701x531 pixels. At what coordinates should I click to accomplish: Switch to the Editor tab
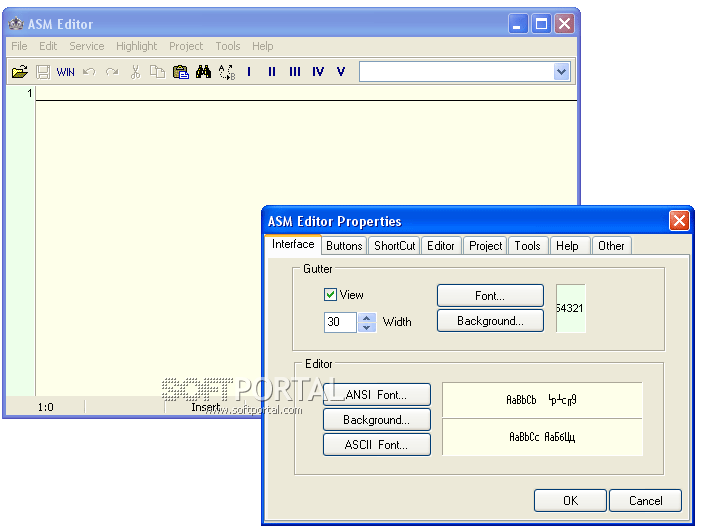click(x=440, y=246)
